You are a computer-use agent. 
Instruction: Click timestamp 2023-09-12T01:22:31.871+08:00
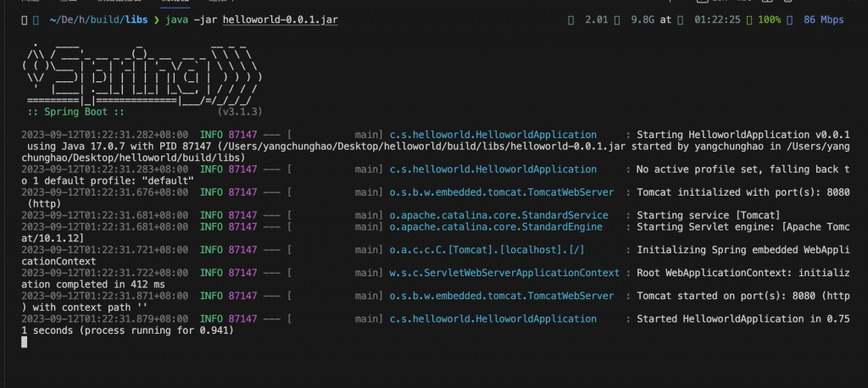pos(104,296)
